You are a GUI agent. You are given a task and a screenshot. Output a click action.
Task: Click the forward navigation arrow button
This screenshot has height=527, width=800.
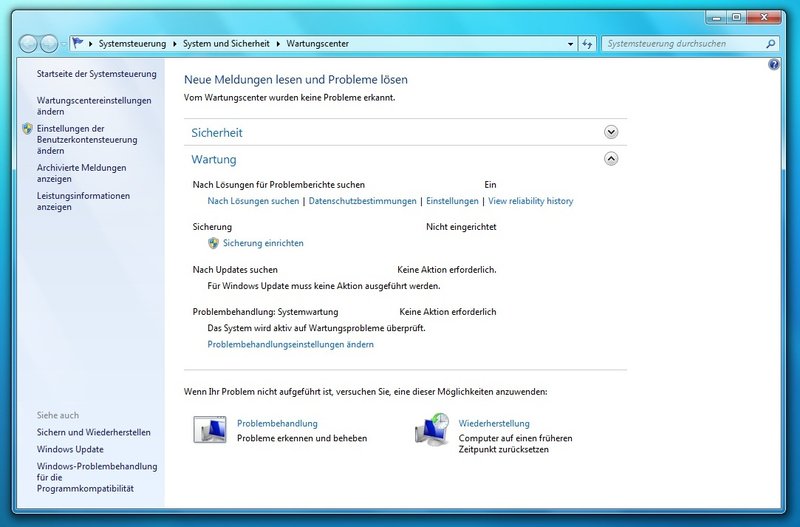pos(51,44)
